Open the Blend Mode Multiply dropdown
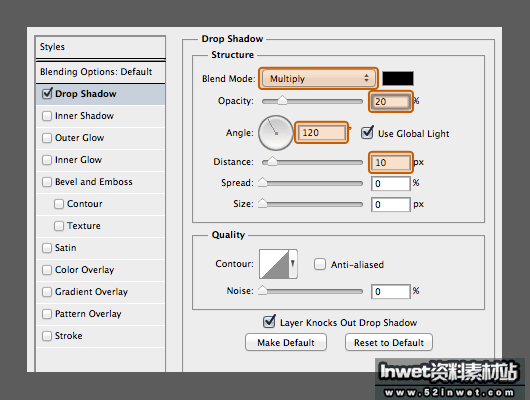530x400 pixels. coord(318,78)
